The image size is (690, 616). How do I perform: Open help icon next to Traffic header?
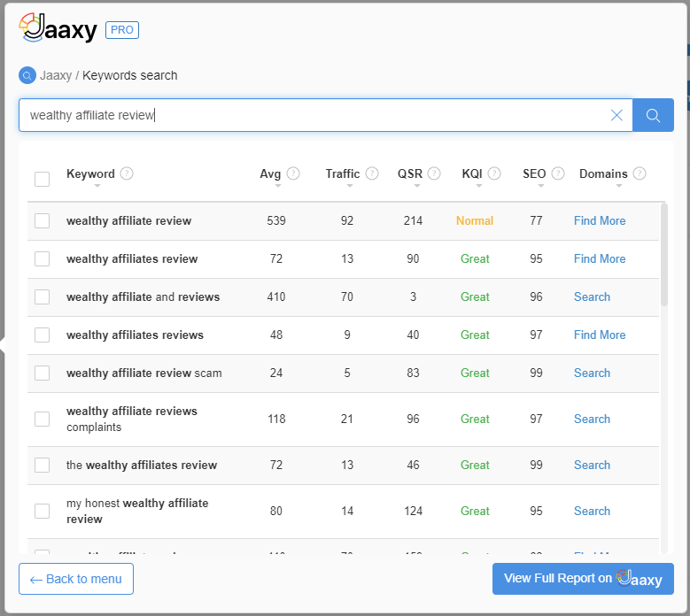tap(372, 173)
